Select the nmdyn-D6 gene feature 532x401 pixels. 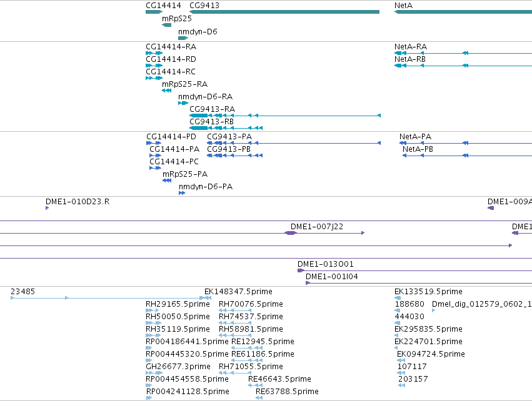click(x=183, y=38)
